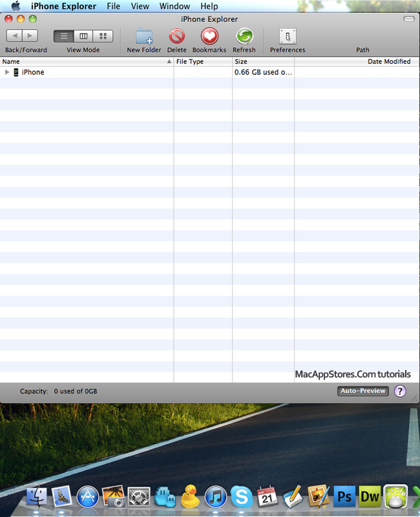Viewport: 420px width, 517px height.
Task: Switch to icon grid view mode
Action: point(103,36)
